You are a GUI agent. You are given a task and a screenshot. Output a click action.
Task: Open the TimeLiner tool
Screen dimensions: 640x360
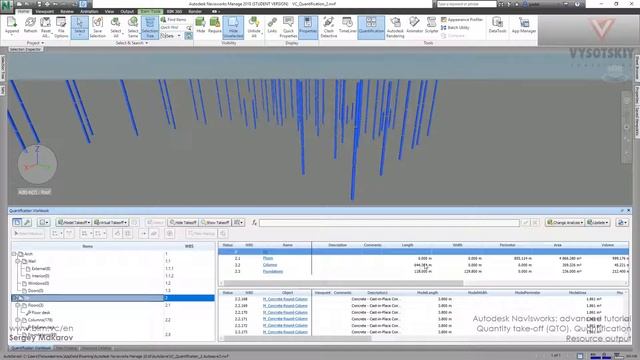click(x=347, y=26)
